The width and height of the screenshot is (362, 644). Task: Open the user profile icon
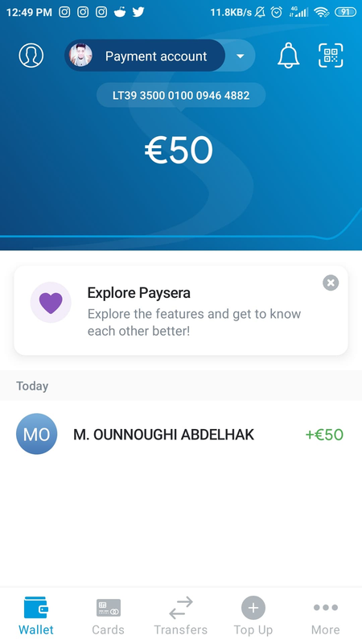tap(31, 56)
